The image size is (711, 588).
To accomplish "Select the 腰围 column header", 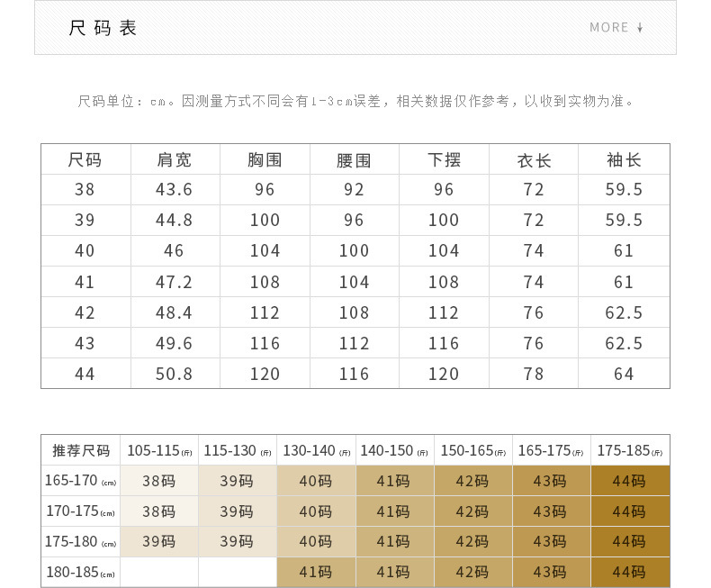I will pos(354,160).
